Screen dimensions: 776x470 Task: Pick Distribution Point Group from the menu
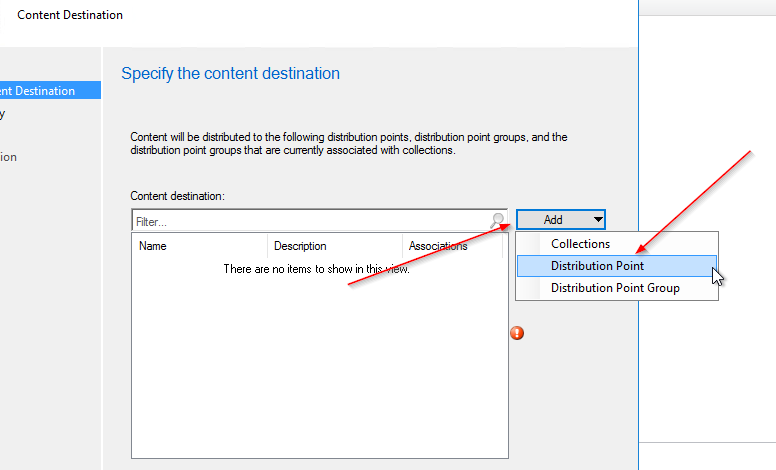(x=615, y=288)
